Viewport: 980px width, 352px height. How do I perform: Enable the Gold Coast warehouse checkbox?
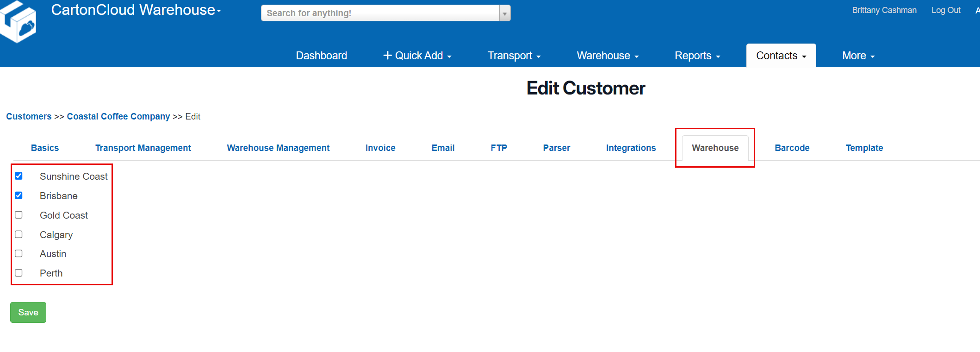point(19,215)
